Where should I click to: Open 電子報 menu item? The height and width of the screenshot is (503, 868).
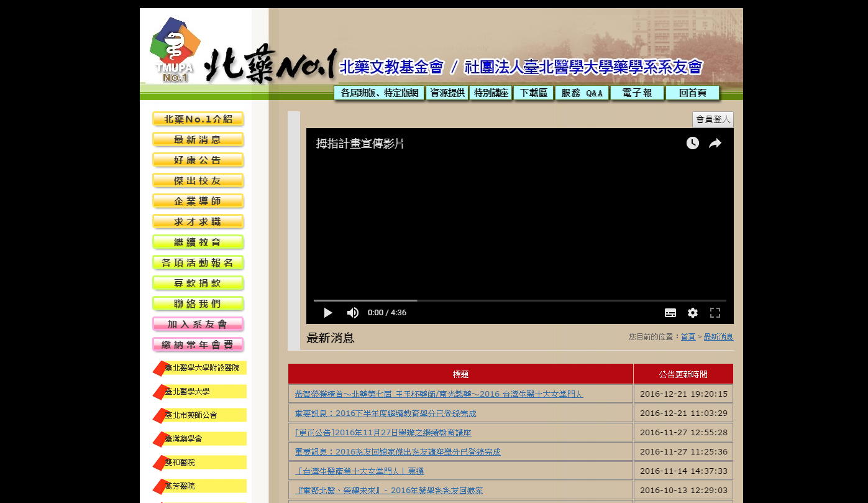(x=637, y=93)
